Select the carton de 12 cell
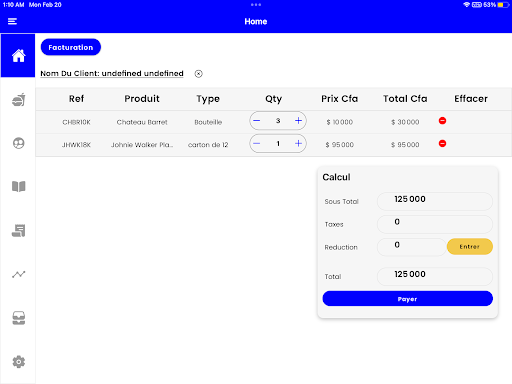512x384 pixels. 208,145
